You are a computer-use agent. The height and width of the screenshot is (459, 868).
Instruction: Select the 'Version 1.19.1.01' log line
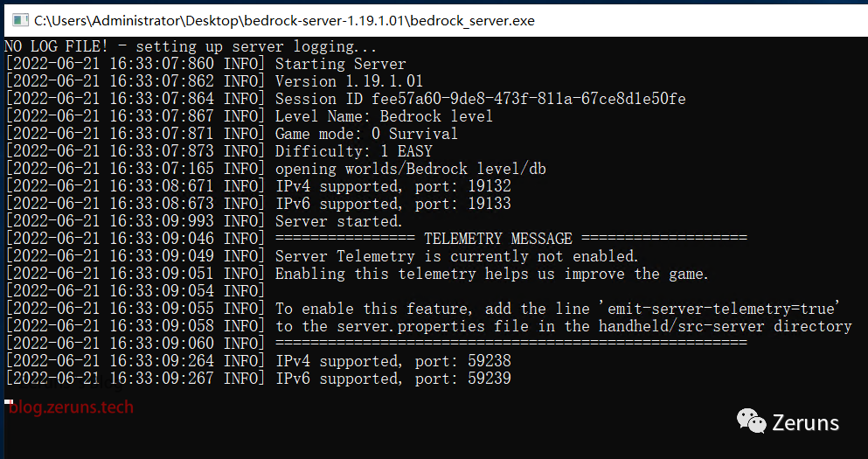[214, 81]
